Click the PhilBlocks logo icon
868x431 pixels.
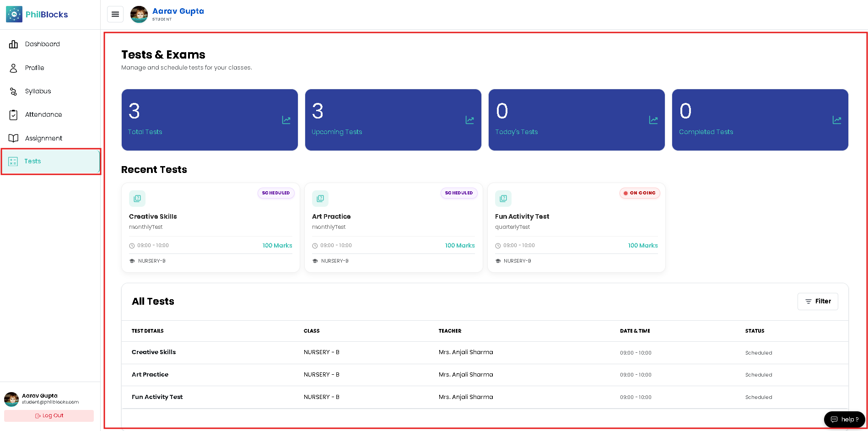point(14,14)
